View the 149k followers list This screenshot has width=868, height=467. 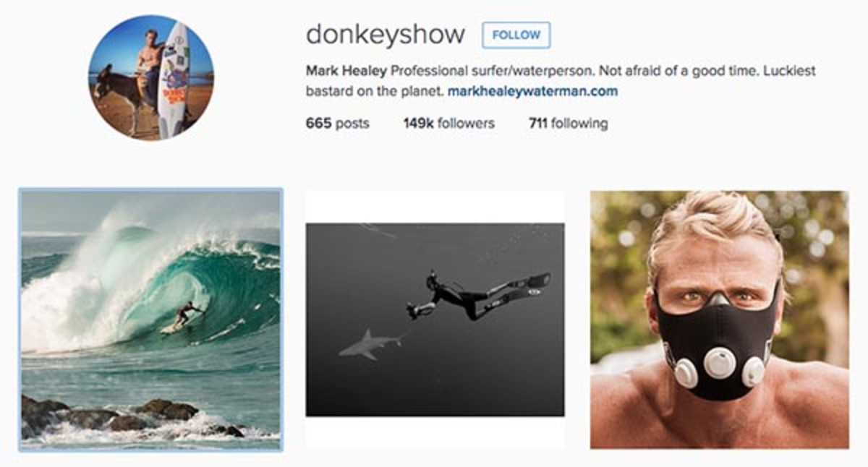coord(448,123)
